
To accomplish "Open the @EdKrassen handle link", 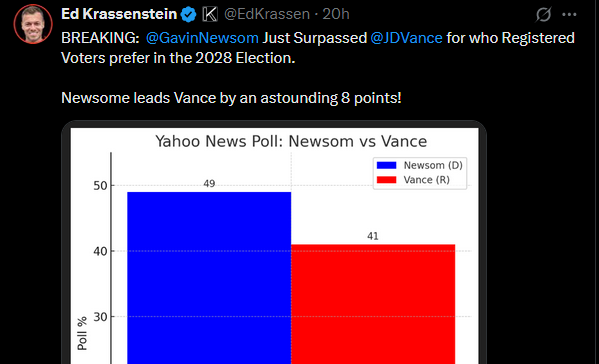I will (x=267, y=14).
